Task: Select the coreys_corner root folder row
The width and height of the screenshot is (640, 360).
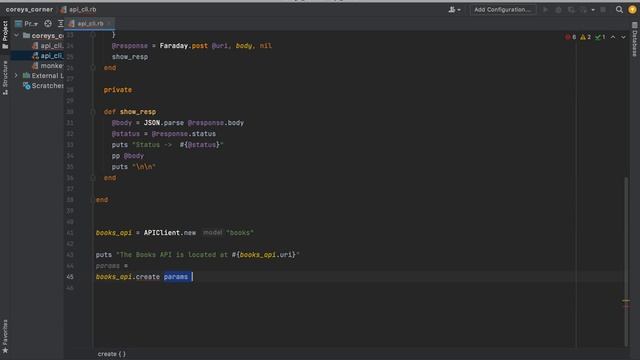Action: pyautogui.click(x=38, y=36)
